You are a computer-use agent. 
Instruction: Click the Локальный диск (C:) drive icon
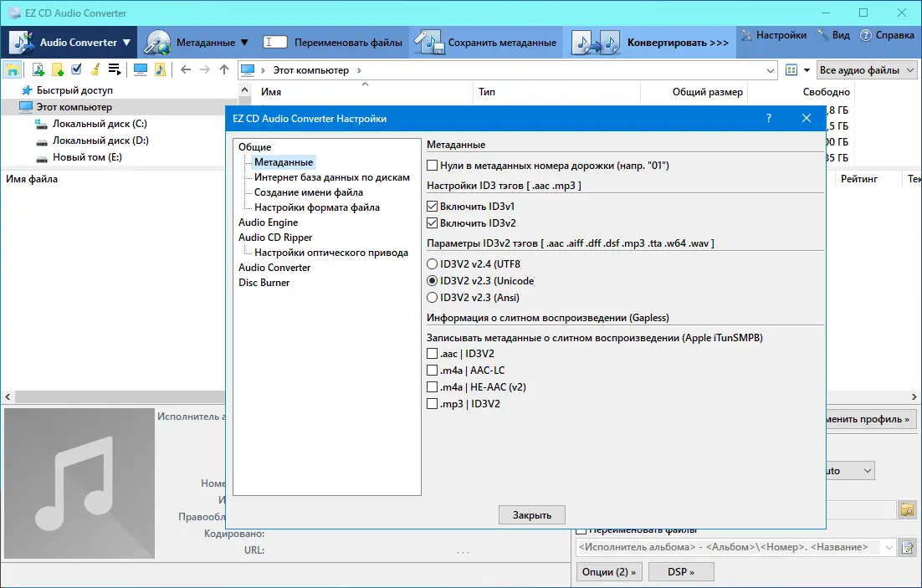(41, 124)
